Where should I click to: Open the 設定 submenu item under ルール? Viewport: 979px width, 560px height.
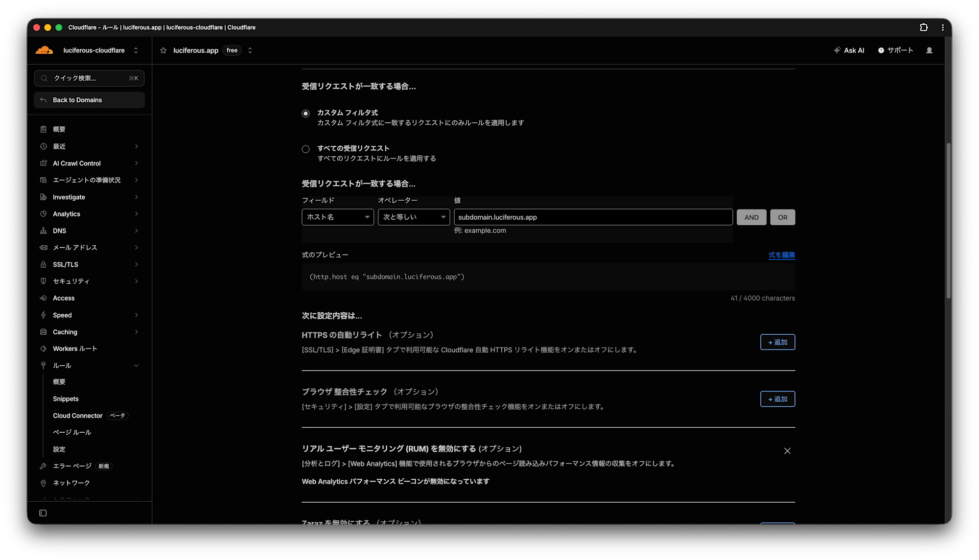[59, 449]
